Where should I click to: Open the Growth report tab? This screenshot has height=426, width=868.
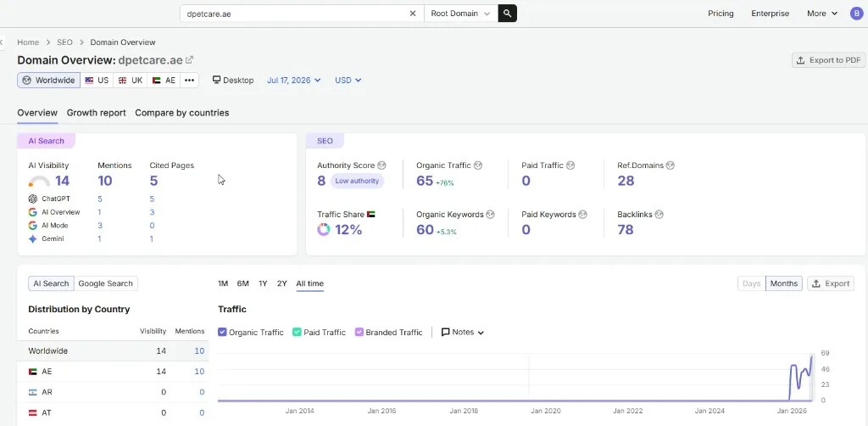tap(97, 113)
